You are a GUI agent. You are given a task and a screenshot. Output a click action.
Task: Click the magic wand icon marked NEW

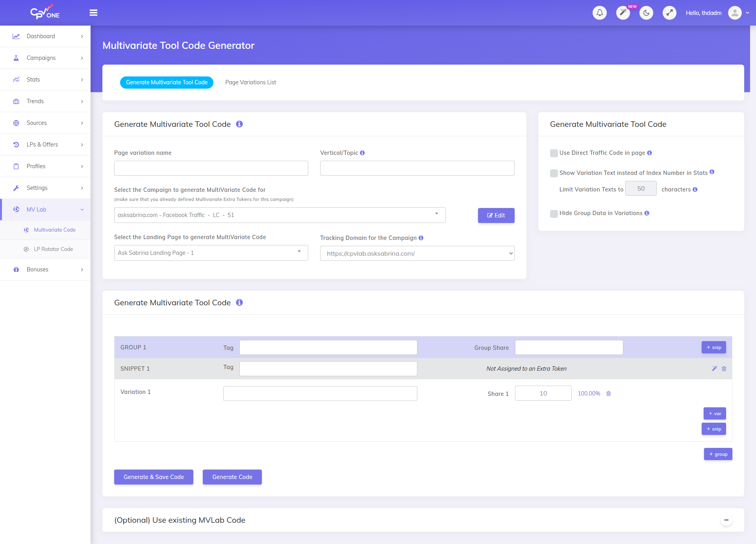click(x=623, y=13)
